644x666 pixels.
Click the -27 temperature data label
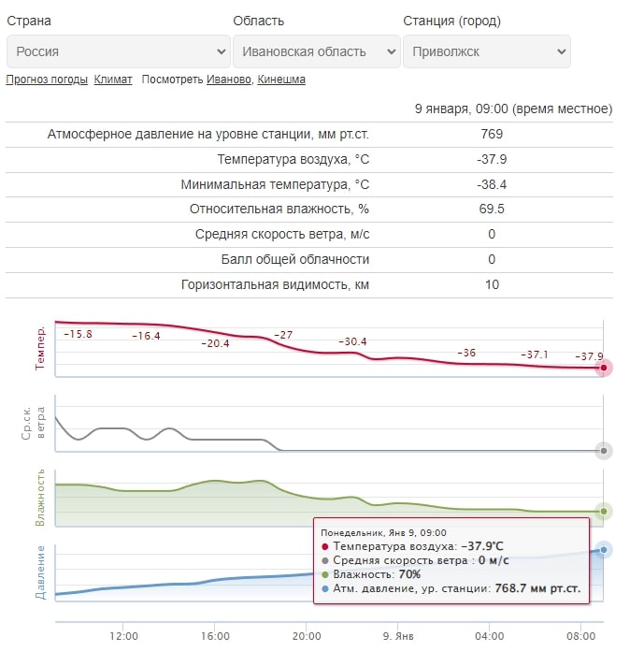(283, 335)
